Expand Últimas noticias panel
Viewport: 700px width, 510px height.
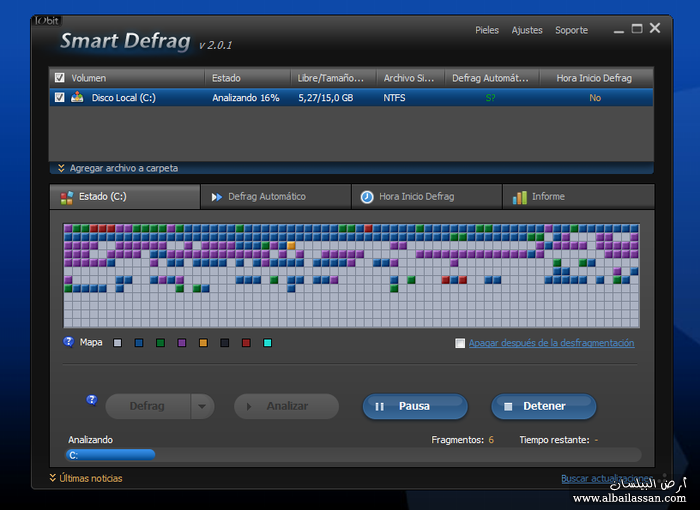pyautogui.click(x=86, y=478)
